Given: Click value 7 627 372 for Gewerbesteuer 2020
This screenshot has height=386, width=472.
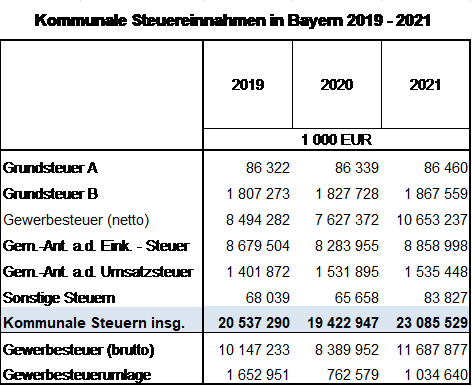Looking at the screenshot, I should click(347, 220).
